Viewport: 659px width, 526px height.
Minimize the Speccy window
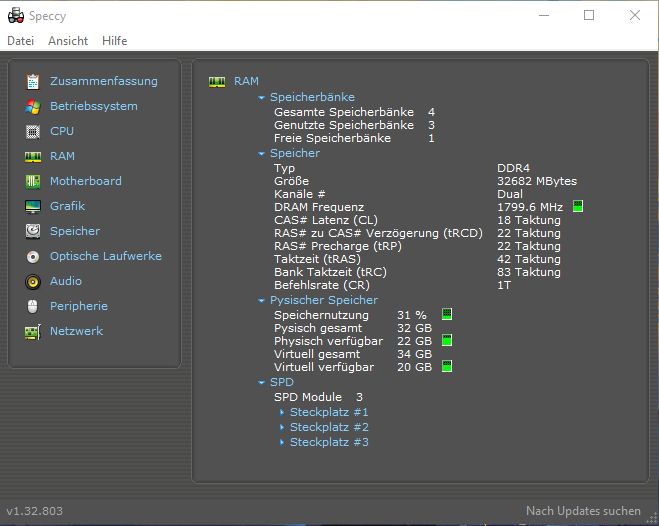(544, 16)
